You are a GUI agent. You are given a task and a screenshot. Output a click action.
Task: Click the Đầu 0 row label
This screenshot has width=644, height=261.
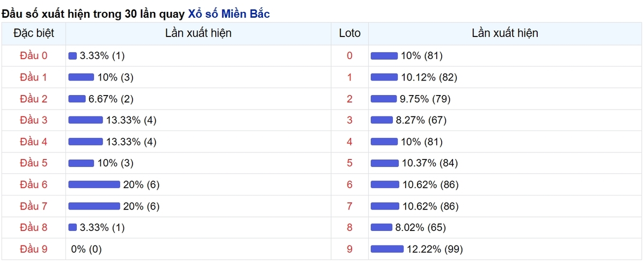coord(33,56)
